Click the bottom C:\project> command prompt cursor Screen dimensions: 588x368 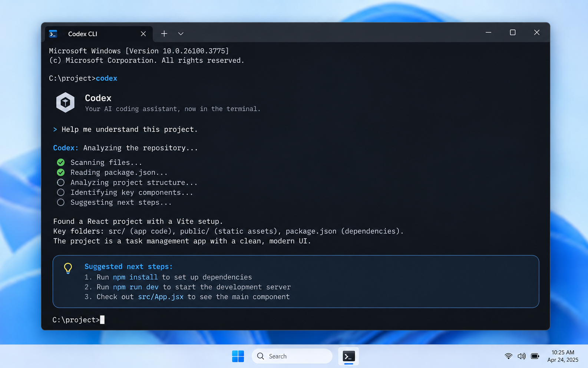(x=102, y=320)
